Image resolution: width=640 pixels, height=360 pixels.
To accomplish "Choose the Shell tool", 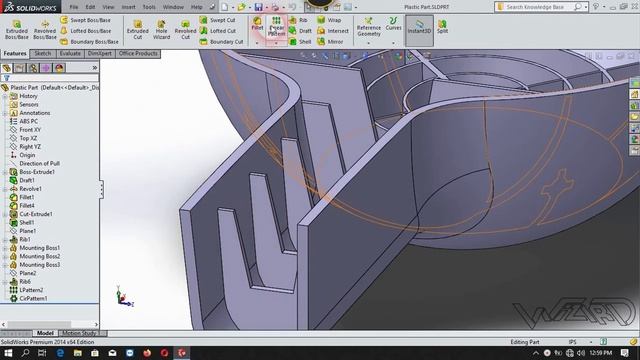I will coord(300,42).
